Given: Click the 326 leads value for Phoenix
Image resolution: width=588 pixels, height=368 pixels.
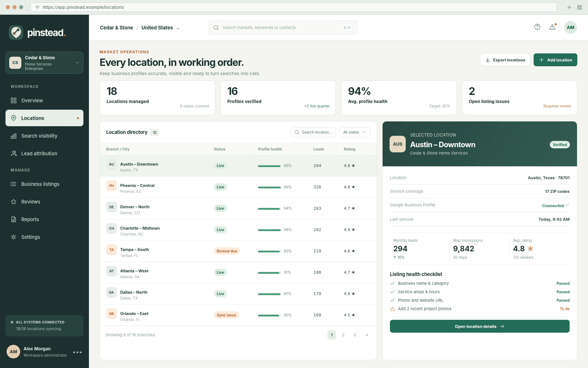Looking at the screenshot, I should (x=317, y=187).
